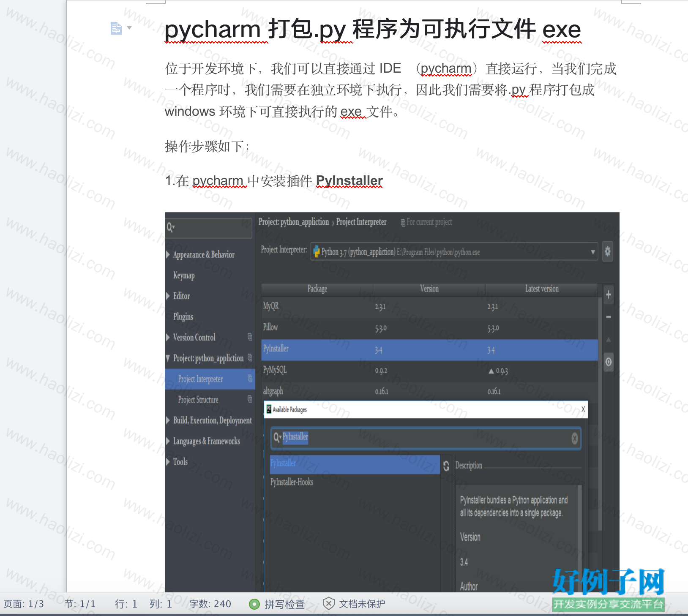The image size is (688, 616).
Task: Select the Pillow package row
Action: pos(429,328)
